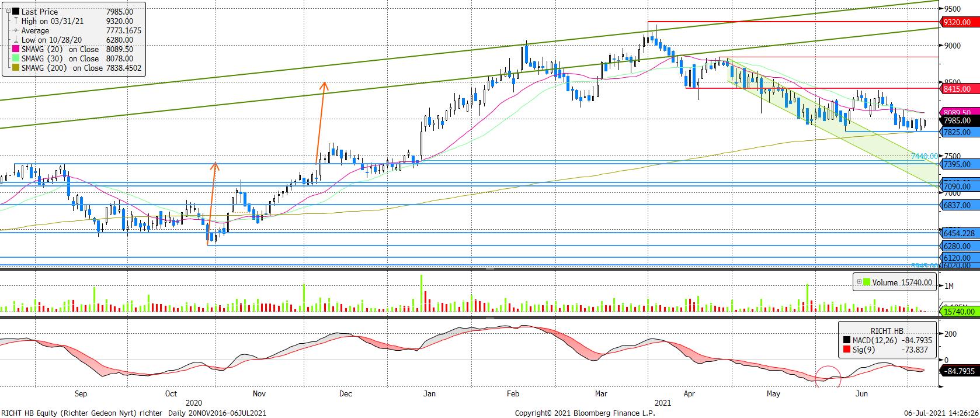Click the 'Feb' label on the time axis
The image size is (980, 418).
[x=513, y=393]
